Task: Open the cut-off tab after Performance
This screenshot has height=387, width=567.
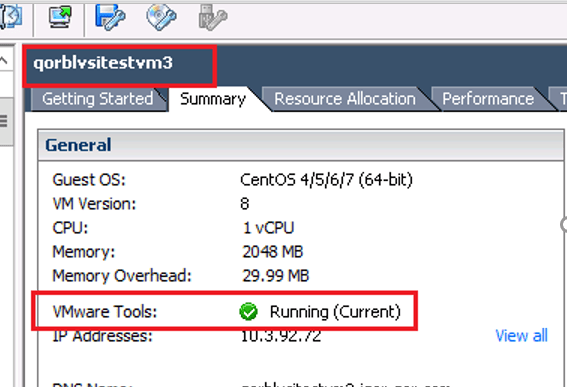Action: click(x=559, y=99)
